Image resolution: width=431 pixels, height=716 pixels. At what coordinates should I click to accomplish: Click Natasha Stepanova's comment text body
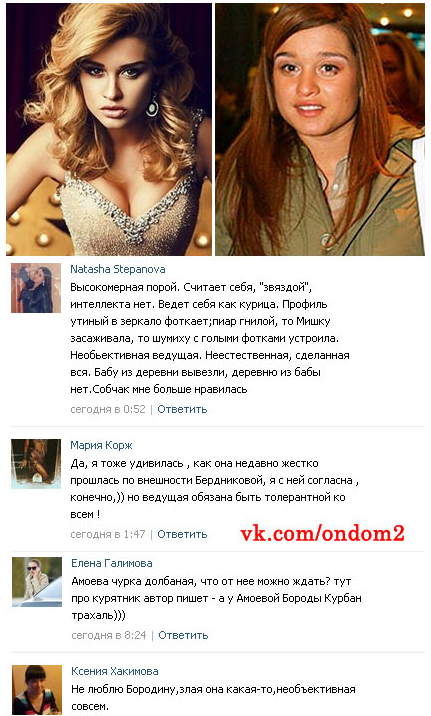coord(210,338)
